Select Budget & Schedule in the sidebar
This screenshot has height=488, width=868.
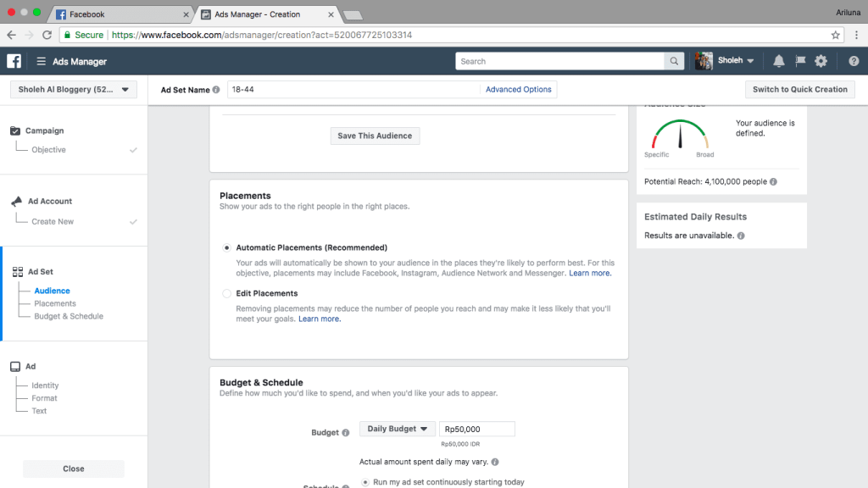(69, 317)
